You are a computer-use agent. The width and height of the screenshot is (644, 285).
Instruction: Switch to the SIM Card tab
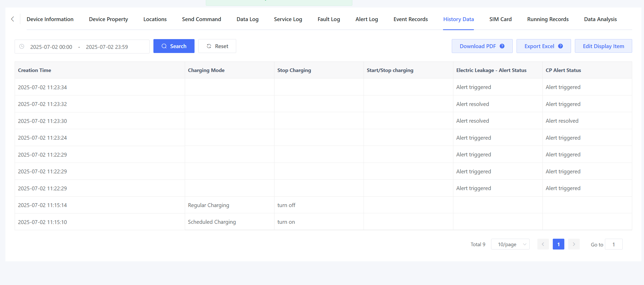tap(500, 19)
